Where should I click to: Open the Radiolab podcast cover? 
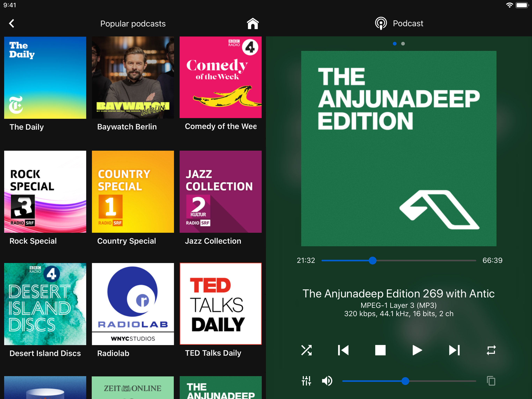click(133, 304)
